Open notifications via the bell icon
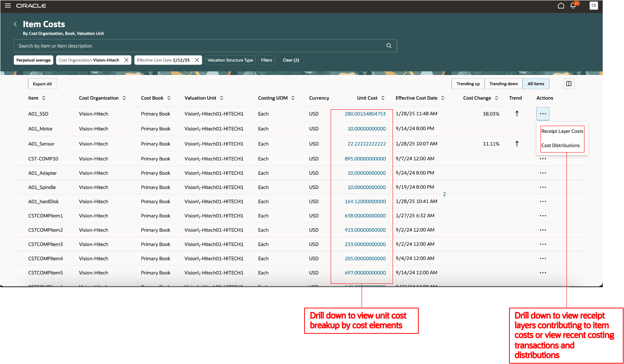This screenshot has width=624, height=364. [573, 6]
